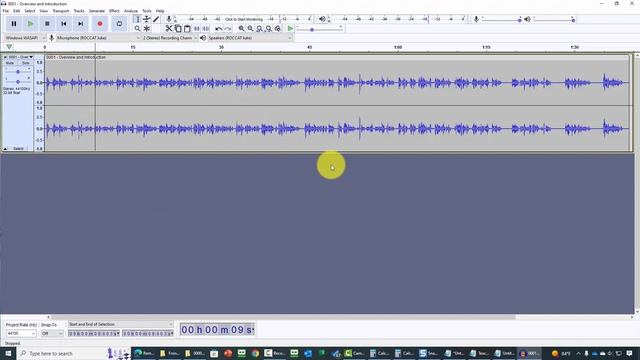
Task: Open the Generate menu
Action: (x=97, y=11)
